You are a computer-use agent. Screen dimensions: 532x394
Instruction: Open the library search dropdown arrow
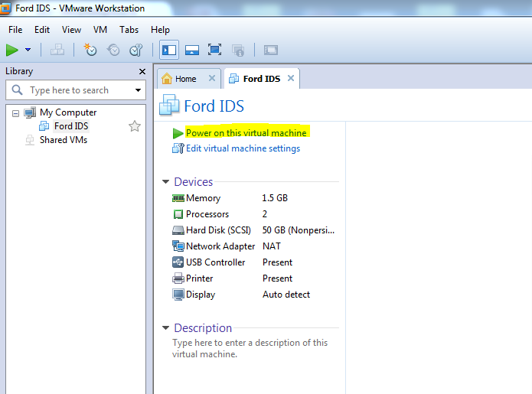coord(138,90)
